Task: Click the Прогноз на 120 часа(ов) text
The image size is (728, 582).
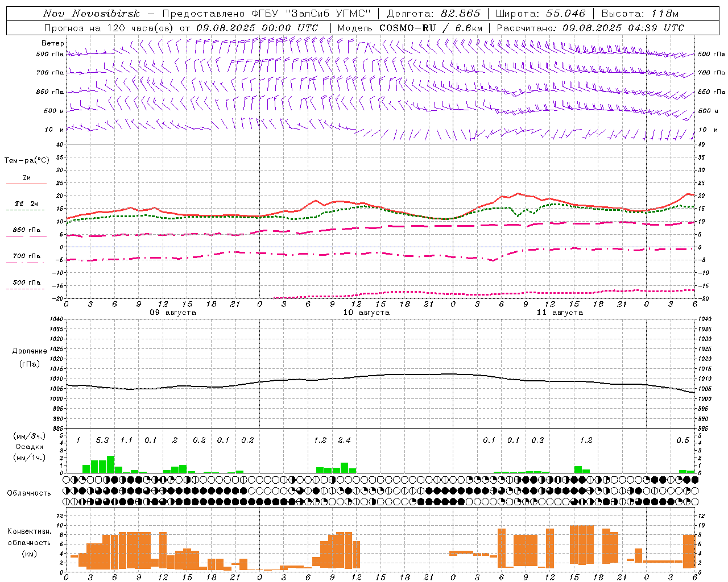Action: [110, 28]
